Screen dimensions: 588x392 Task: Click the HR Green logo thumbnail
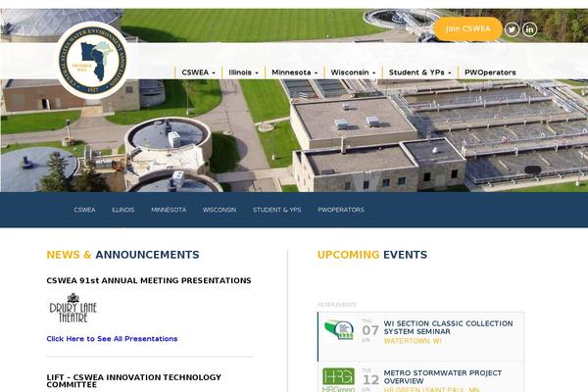[x=338, y=379]
